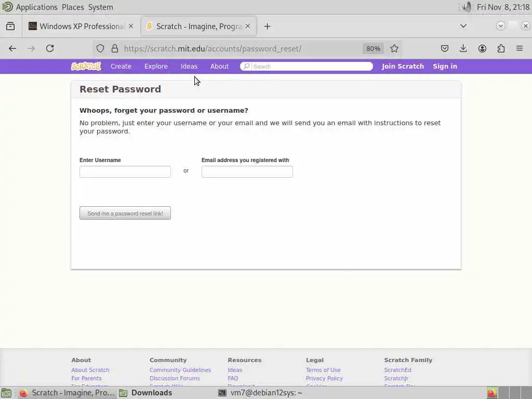
Task: Click Send me a password reset link button
Action: pos(125,214)
